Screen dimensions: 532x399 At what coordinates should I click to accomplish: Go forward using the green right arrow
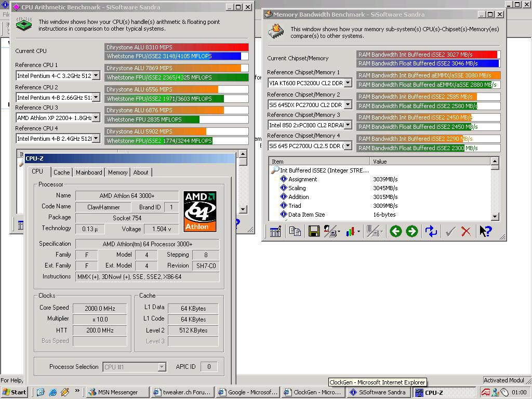coord(412,231)
